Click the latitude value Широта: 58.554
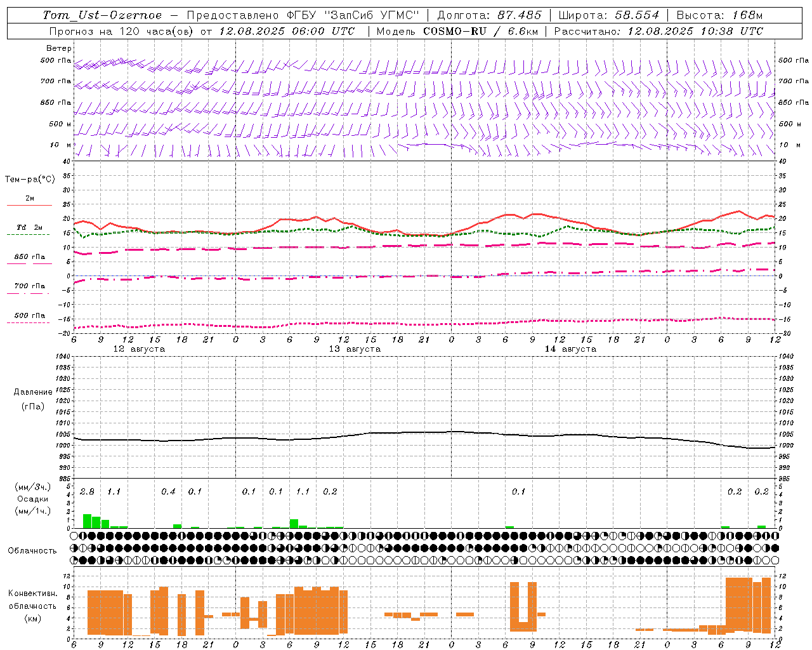 [609, 15]
